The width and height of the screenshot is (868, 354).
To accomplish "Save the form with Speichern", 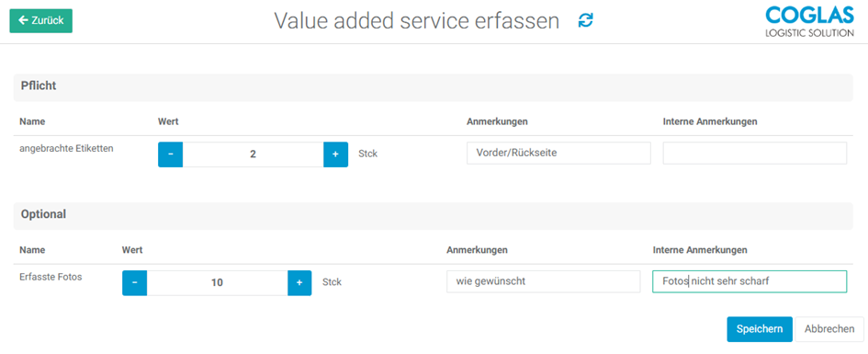I will pos(760,329).
